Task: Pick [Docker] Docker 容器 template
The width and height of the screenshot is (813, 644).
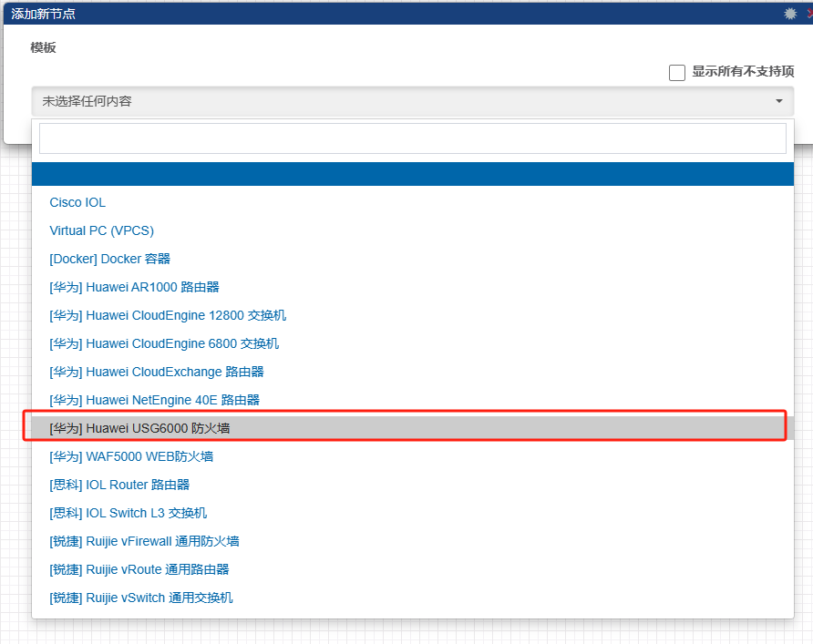Action: pyautogui.click(x=413, y=259)
